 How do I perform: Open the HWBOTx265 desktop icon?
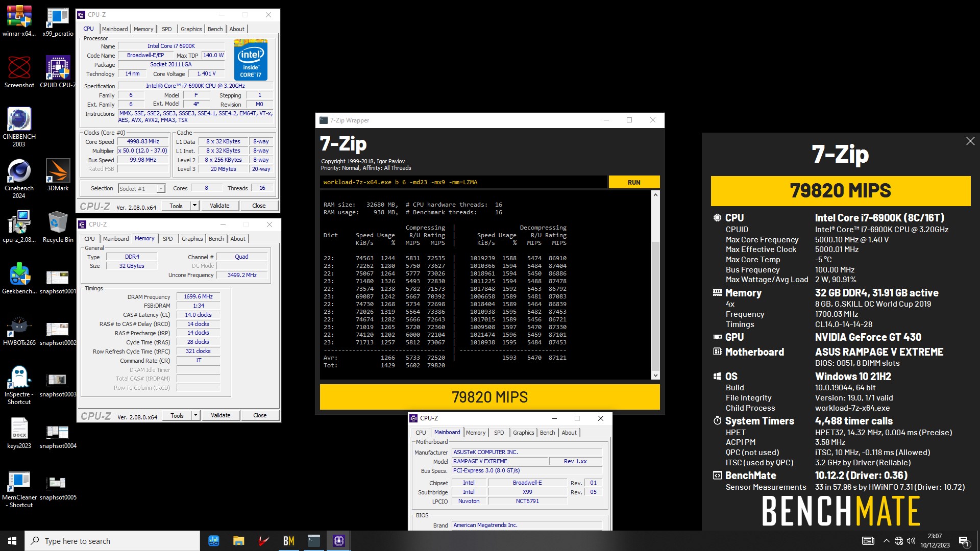click(x=19, y=330)
